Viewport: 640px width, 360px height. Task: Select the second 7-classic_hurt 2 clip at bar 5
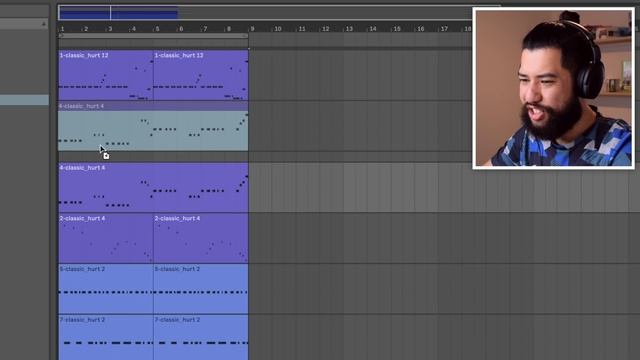click(x=201, y=338)
